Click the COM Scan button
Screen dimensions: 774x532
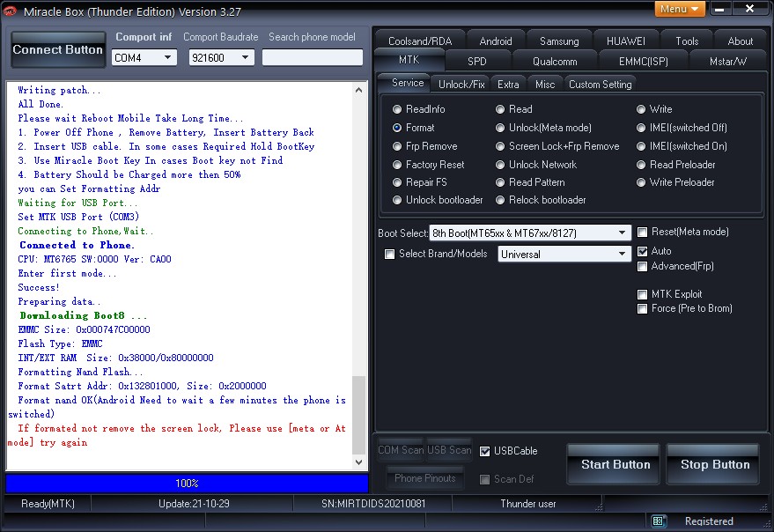point(401,450)
